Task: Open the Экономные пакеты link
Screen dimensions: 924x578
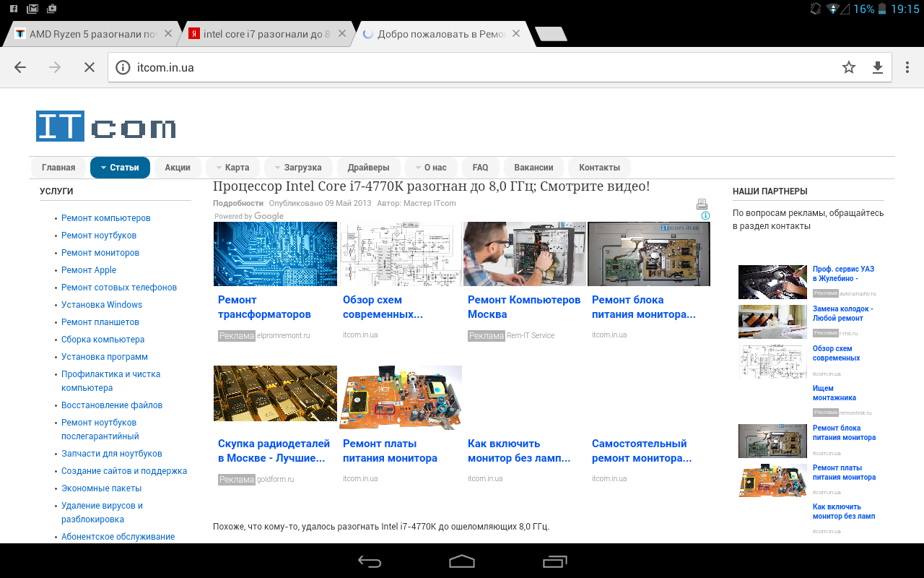Action: pyautogui.click(x=102, y=488)
